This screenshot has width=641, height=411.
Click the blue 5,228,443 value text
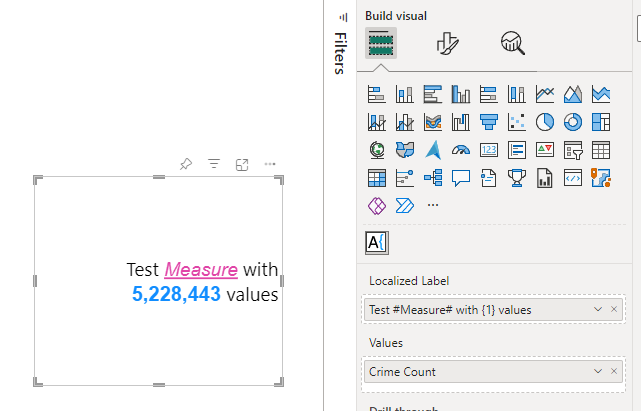[176, 294]
